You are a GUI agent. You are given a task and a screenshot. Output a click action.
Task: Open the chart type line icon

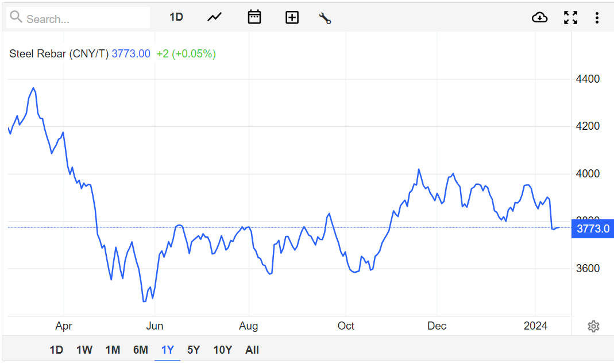[214, 17]
